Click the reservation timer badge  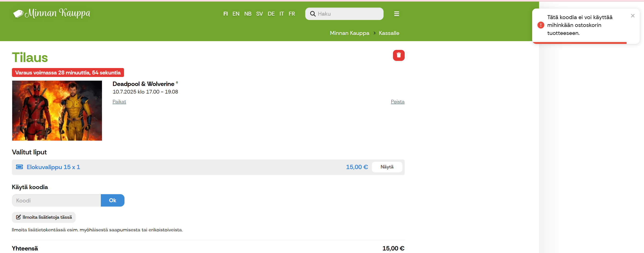pos(68,73)
